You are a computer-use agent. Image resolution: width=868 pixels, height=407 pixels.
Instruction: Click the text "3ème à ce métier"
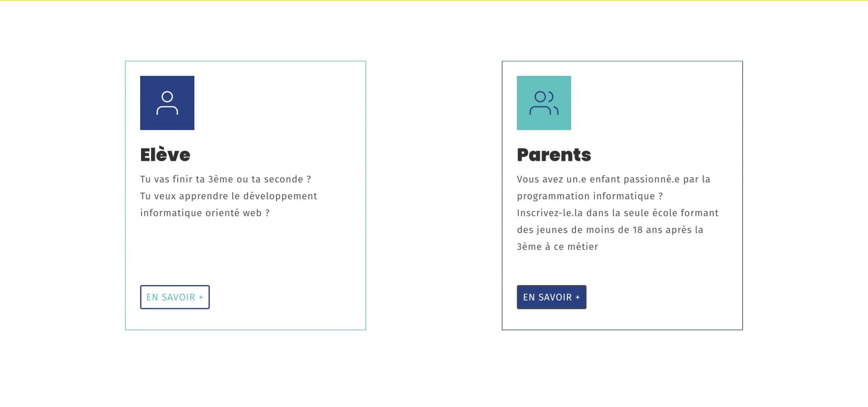point(557,247)
